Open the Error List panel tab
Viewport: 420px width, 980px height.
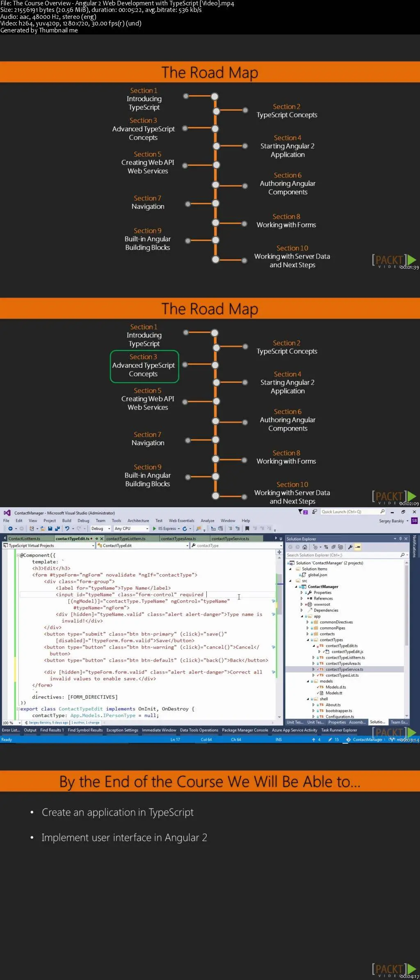pyautogui.click(x=11, y=730)
